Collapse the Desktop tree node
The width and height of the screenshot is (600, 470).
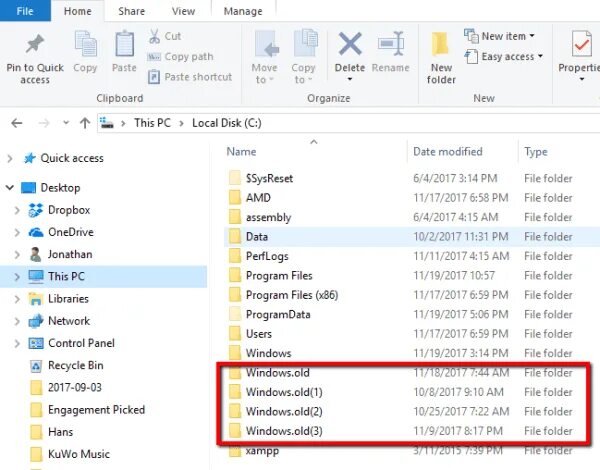[10, 188]
